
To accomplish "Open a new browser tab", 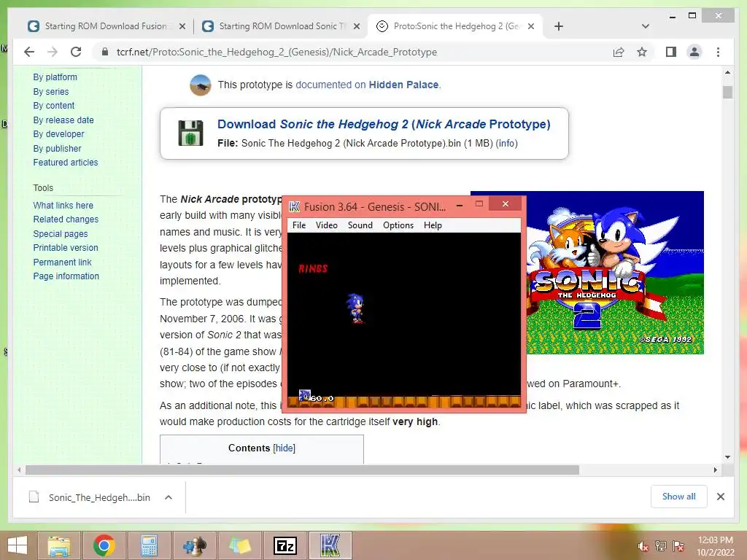I will (x=559, y=26).
